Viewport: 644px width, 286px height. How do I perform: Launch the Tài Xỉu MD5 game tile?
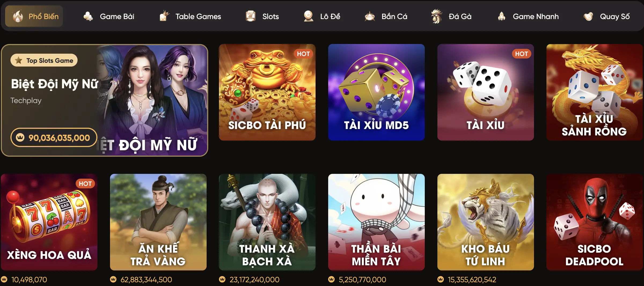pyautogui.click(x=376, y=92)
